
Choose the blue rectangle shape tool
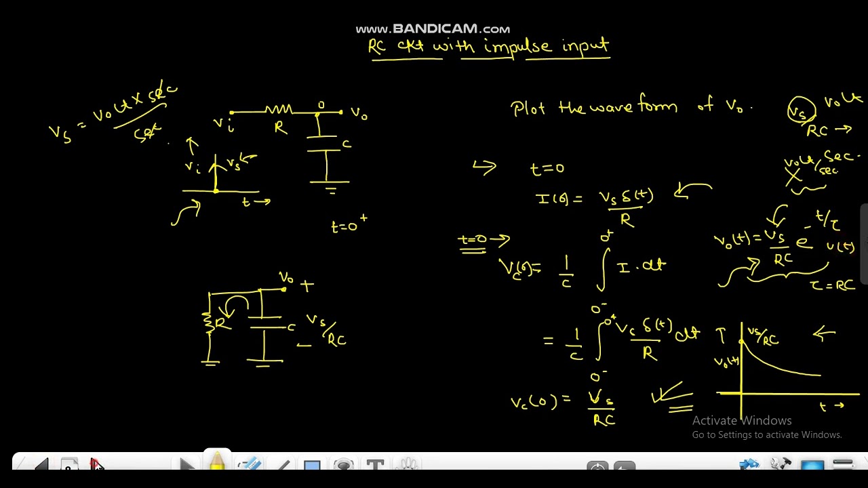click(312, 465)
